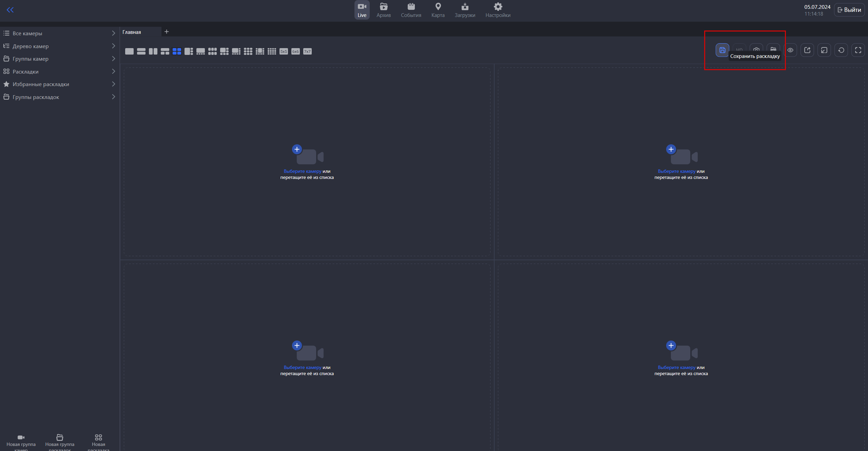Choose the 7x7 grid layout

[307, 52]
